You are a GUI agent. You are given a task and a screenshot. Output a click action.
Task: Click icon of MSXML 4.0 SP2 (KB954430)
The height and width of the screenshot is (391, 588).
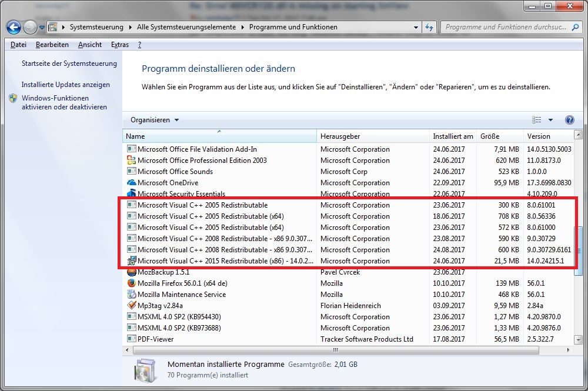tap(131, 316)
